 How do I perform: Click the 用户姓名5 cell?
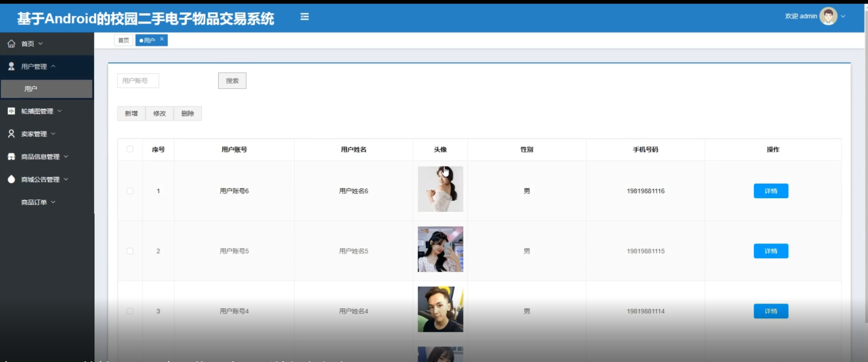(x=354, y=251)
